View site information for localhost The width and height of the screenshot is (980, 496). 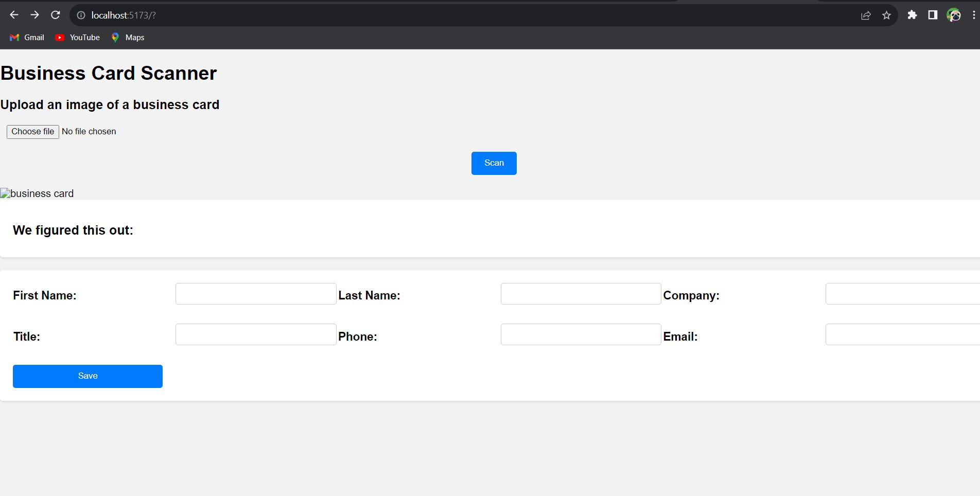click(x=80, y=15)
